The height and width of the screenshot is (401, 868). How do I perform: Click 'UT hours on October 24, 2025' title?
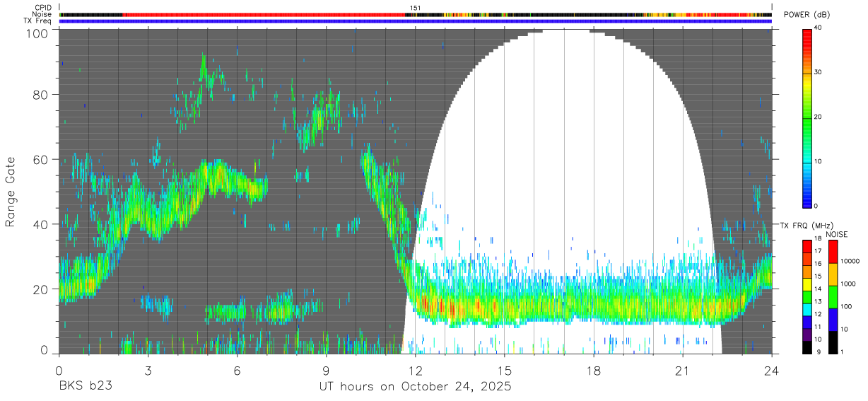point(414,386)
